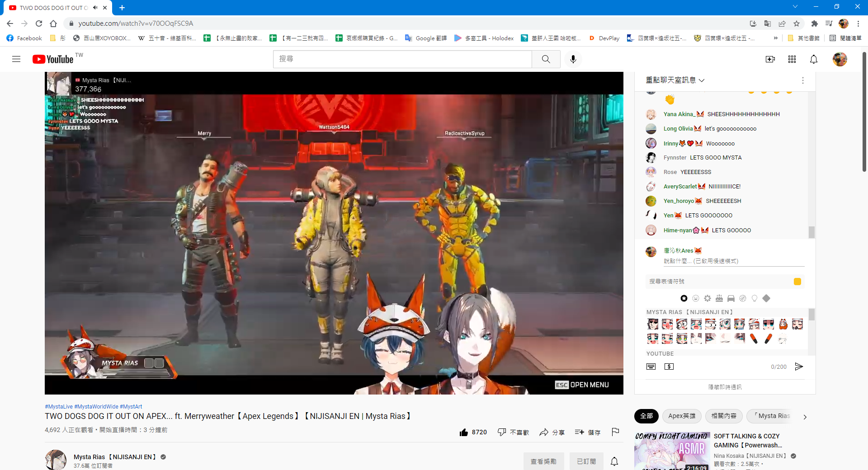
Task: Open the Create video camera icon
Action: point(770,59)
